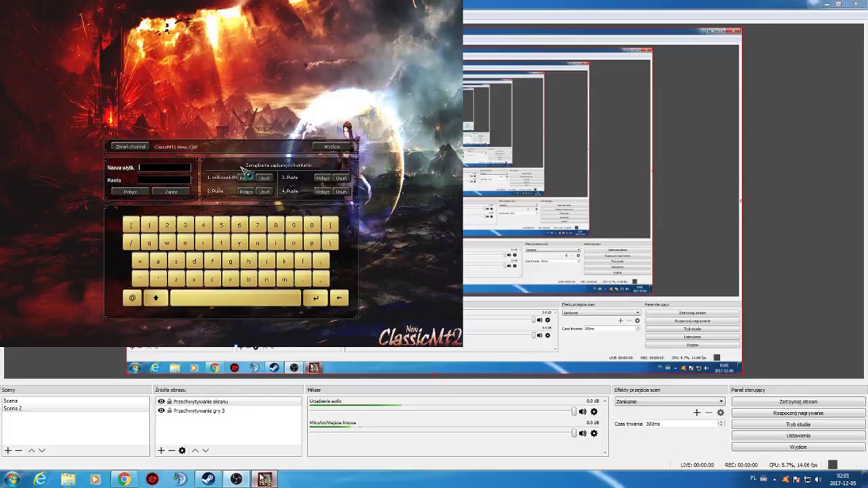Image resolution: width=868 pixels, height=488 pixels.
Task: Toggle lock on Przechwytywanie ekranu source
Action: 170,401
